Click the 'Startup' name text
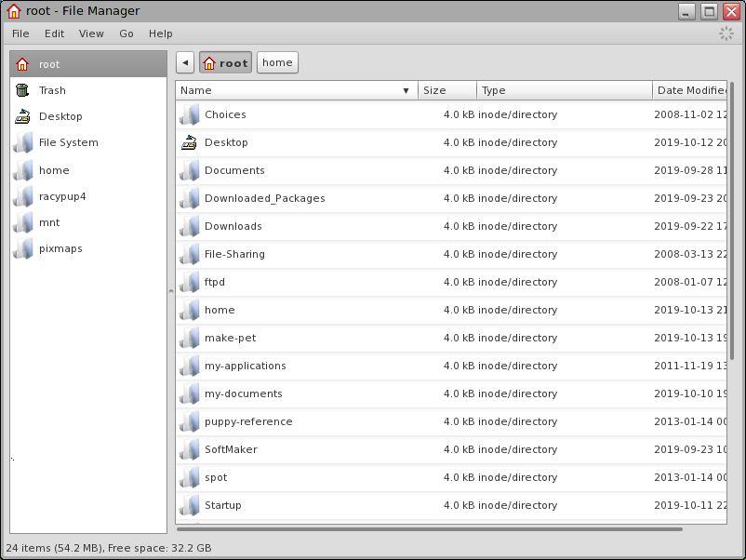 (x=222, y=505)
